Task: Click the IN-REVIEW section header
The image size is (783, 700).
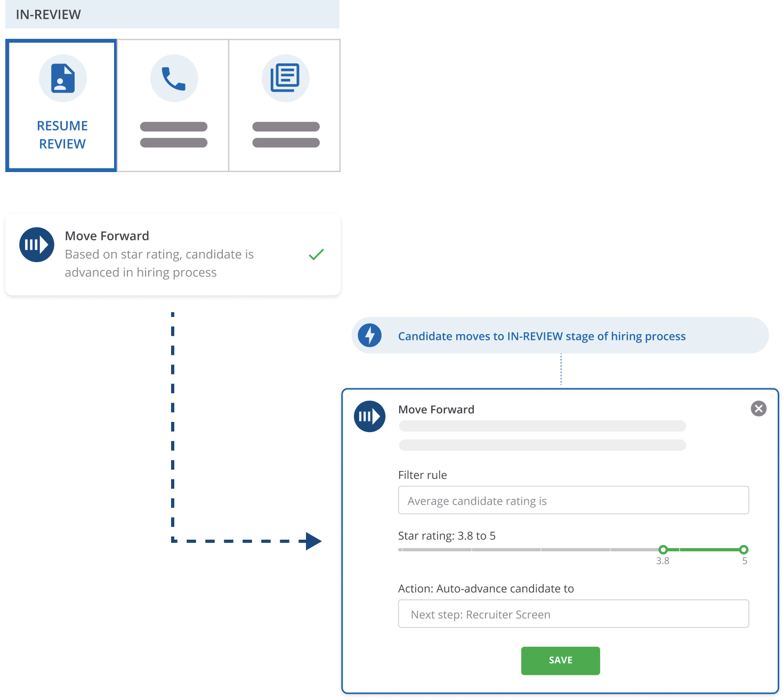Action: tap(172, 14)
